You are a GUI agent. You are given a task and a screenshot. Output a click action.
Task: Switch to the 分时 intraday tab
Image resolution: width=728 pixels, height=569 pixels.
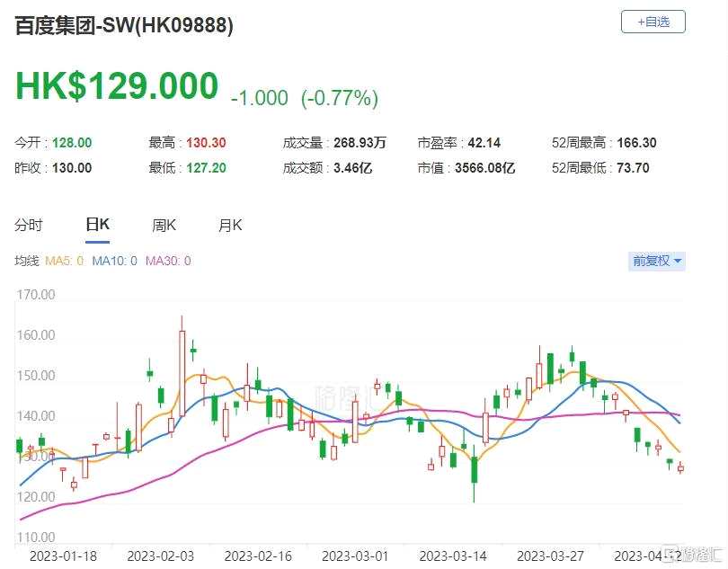[29, 226]
